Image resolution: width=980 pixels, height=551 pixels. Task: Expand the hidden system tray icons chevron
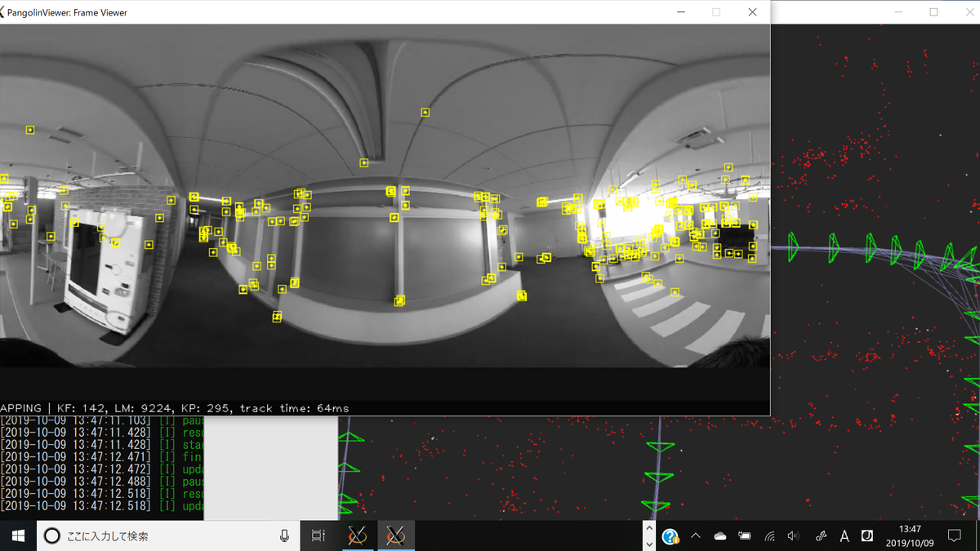coord(695,536)
